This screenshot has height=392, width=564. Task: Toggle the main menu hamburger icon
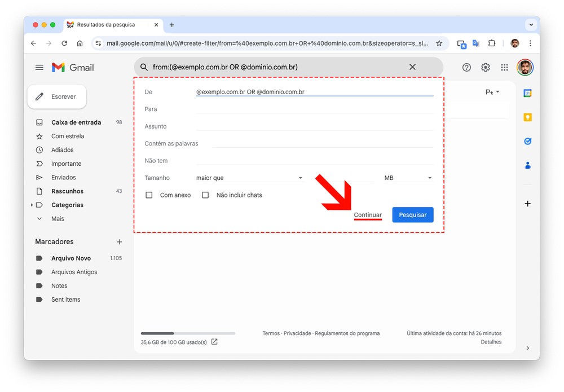(39, 67)
